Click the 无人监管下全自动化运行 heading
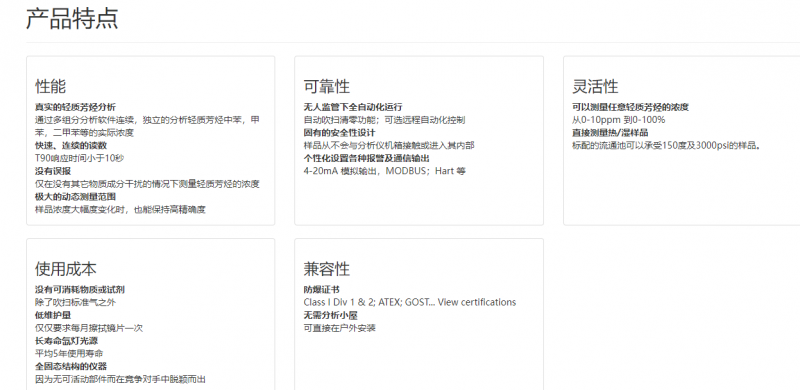Viewport: 800px width, 390px height. (x=353, y=107)
